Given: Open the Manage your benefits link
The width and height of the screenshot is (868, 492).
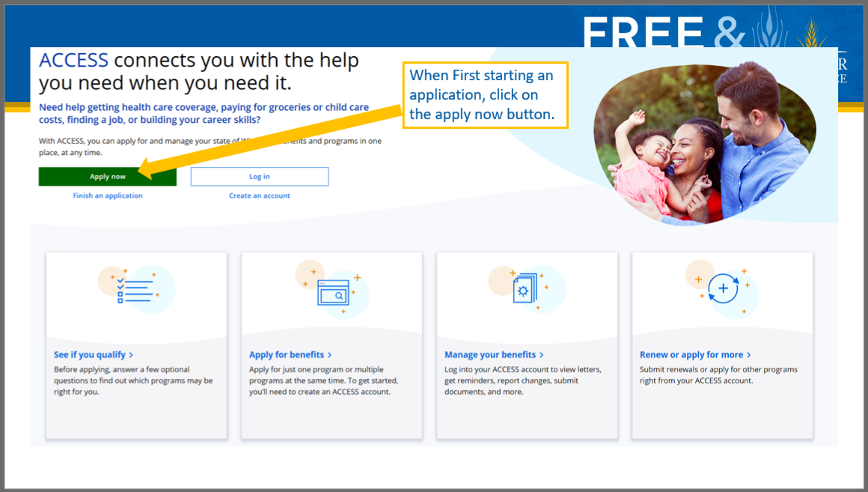Looking at the screenshot, I should 495,355.
